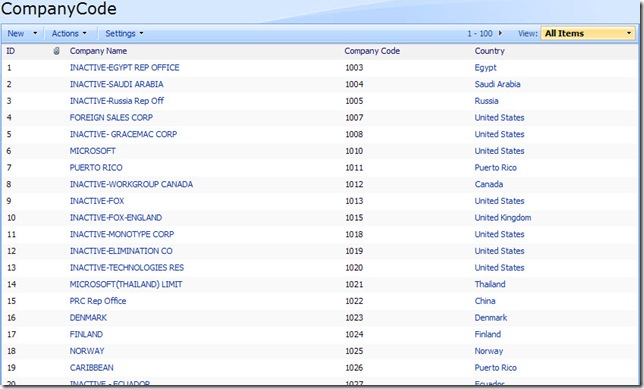
Task: Open the MICROSOFT company item
Action: pos(92,151)
